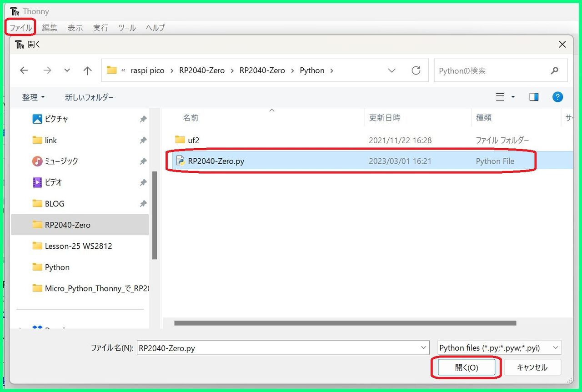Click the date 2023/03/01 16:21

pos(400,161)
